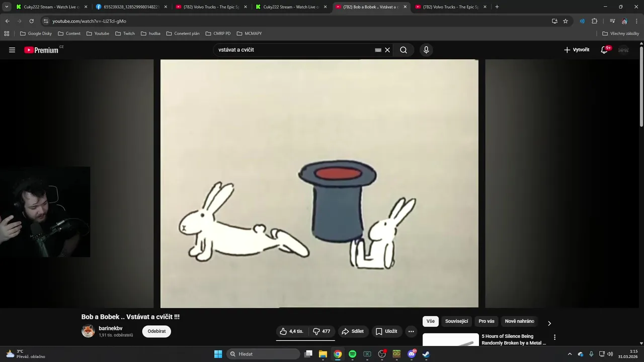Open the Všechny záložky folder
644x362 pixels.
click(620, 33)
